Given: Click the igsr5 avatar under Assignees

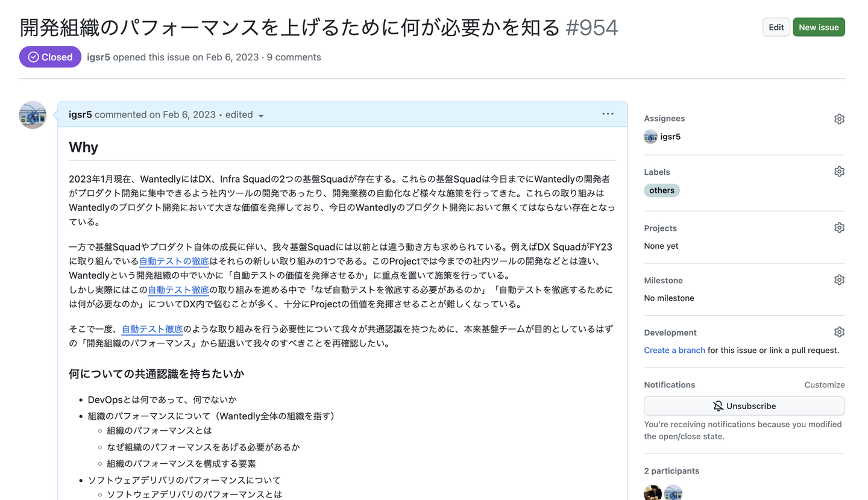Looking at the screenshot, I should pyautogui.click(x=650, y=137).
